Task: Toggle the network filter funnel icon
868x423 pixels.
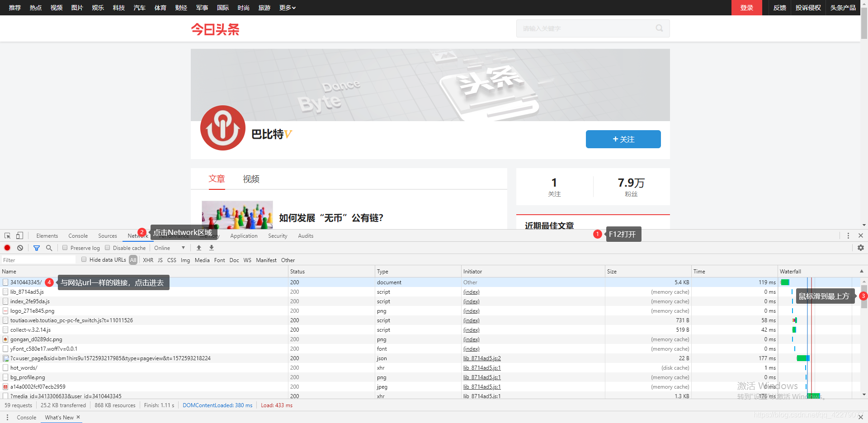Action: [37, 248]
